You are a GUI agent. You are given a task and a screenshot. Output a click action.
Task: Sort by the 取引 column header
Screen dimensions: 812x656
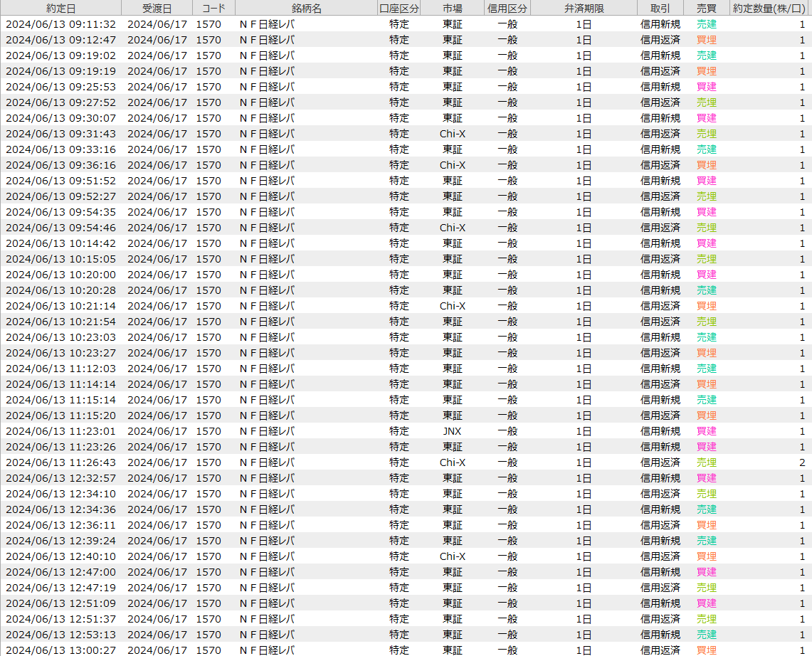point(660,8)
